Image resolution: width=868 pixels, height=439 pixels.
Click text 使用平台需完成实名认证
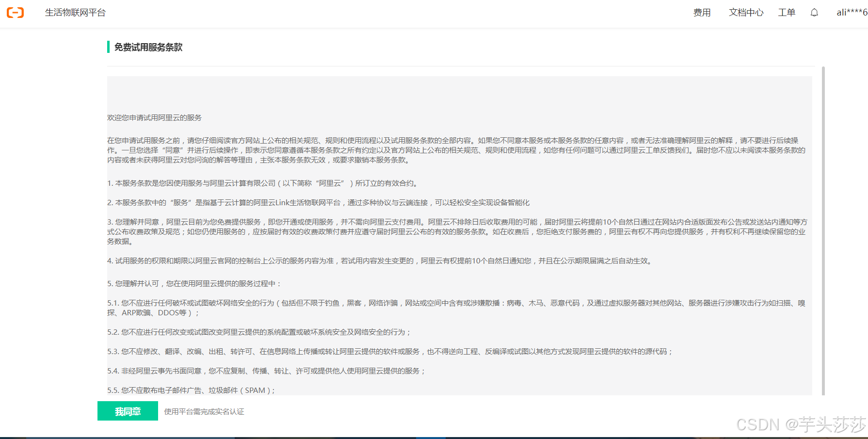tap(204, 411)
